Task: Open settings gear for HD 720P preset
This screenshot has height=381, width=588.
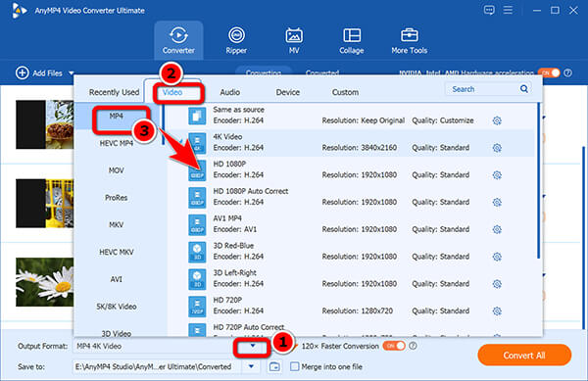Action: pos(497,310)
